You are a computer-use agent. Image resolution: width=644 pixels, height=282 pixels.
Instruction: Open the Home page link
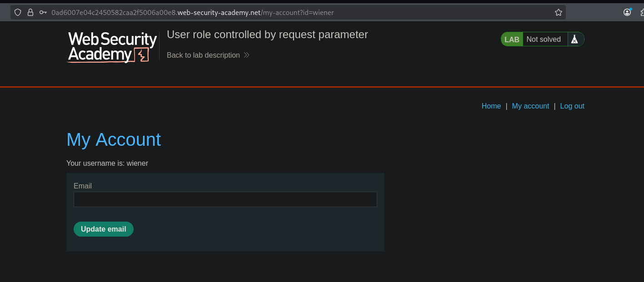491,106
